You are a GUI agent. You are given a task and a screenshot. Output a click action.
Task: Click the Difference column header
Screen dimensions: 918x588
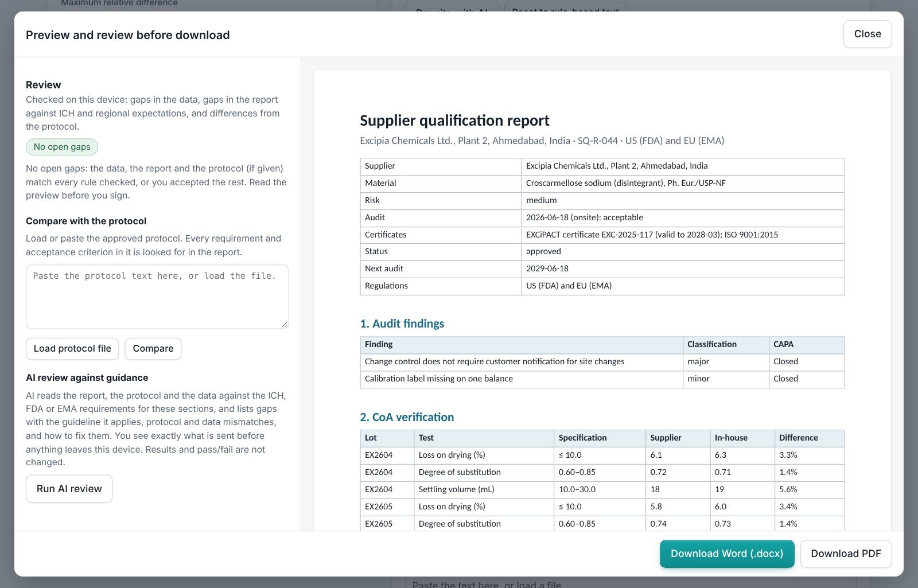(809, 438)
